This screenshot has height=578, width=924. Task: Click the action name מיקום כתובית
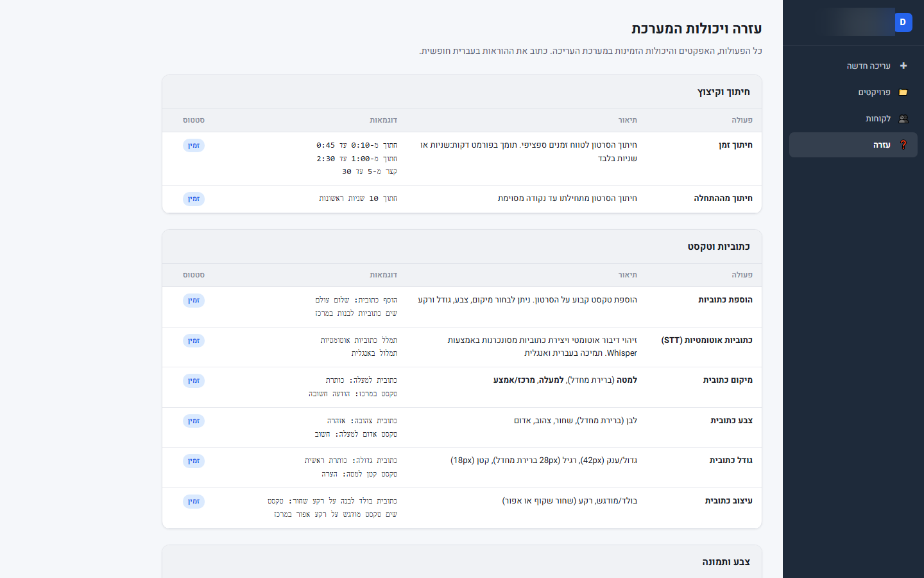pyautogui.click(x=728, y=380)
